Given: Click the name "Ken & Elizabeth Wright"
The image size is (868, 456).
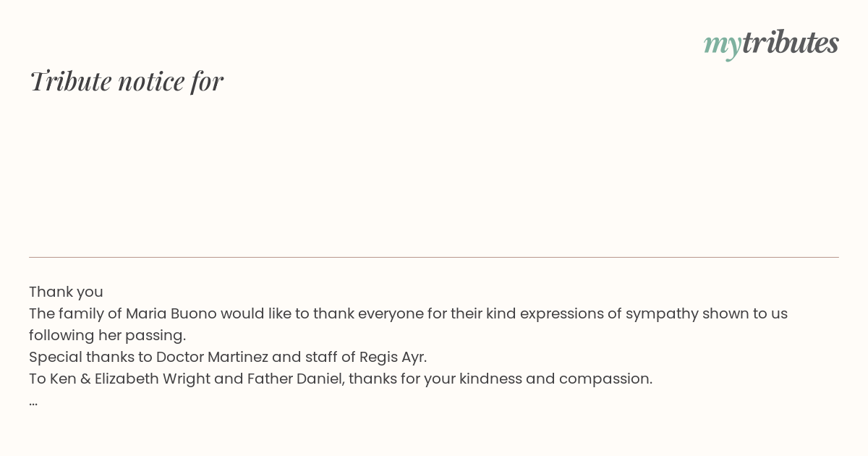Looking at the screenshot, I should (129, 379).
